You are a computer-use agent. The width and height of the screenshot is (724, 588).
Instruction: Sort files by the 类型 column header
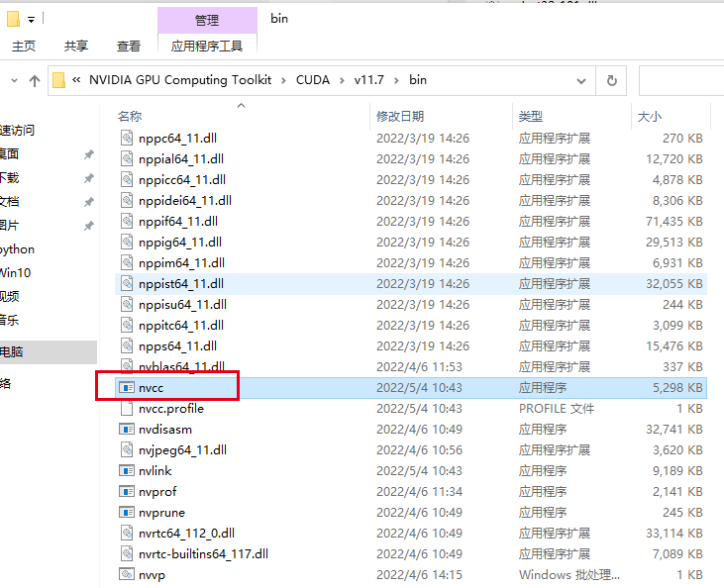pos(531,116)
